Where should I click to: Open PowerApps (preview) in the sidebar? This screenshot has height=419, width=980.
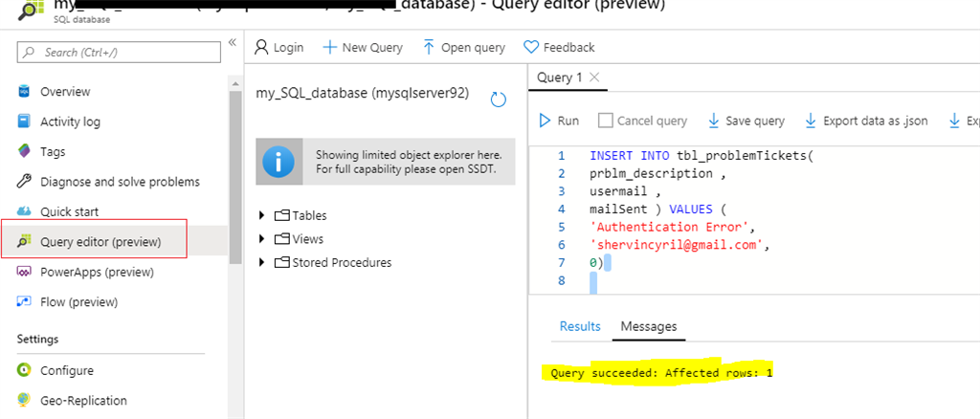tap(97, 273)
